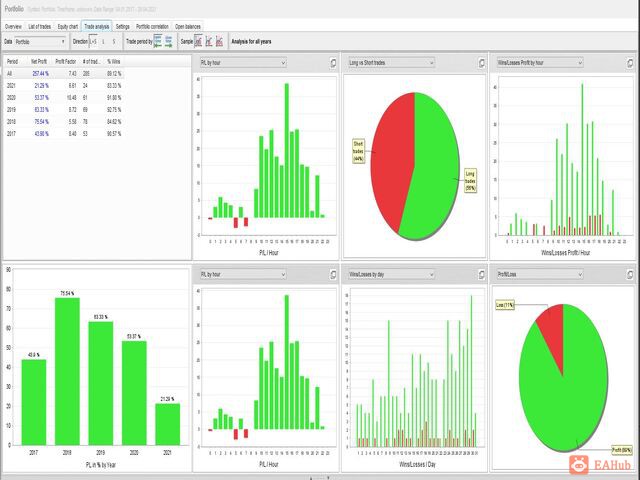
Task: Toggle the L (long only) direction button
Action: click(103, 41)
